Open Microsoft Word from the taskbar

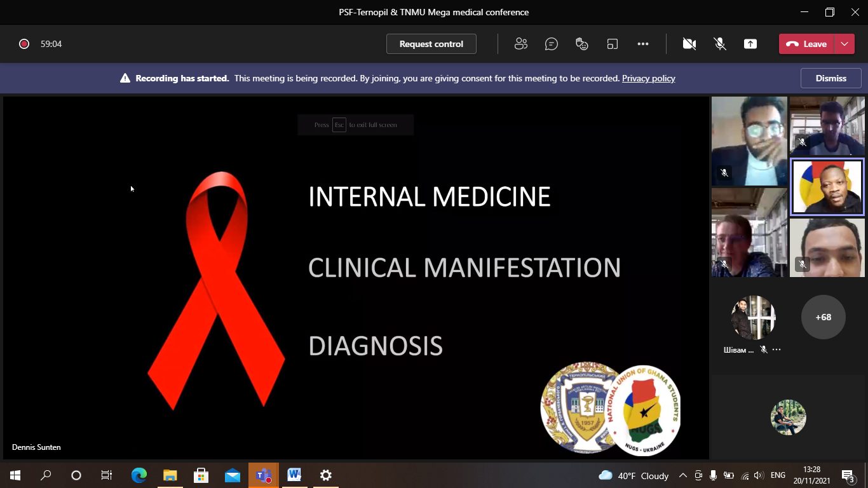coord(294,475)
